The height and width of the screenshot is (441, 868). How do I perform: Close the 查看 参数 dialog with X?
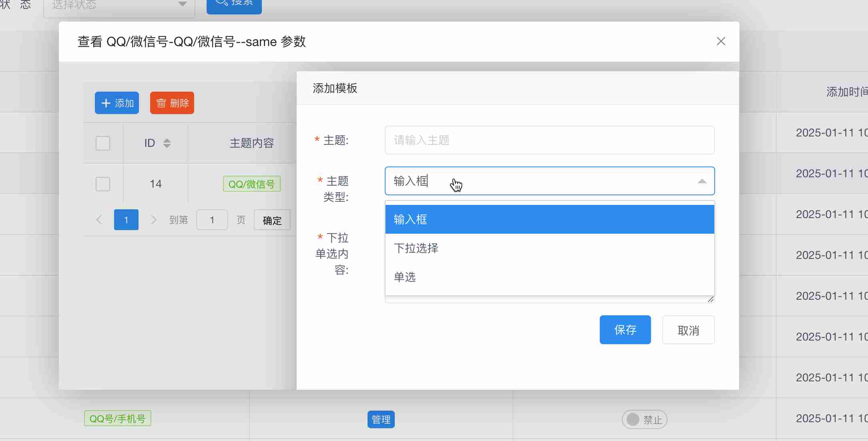(721, 41)
